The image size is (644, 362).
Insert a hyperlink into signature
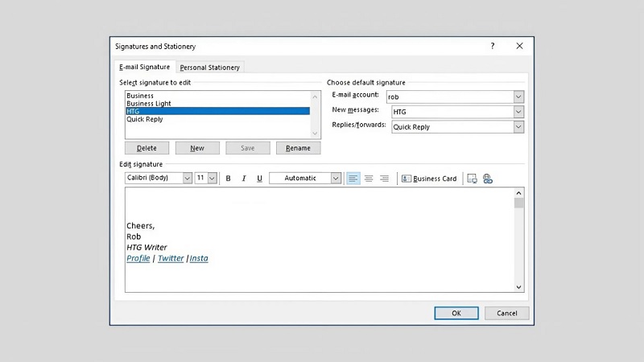(x=488, y=179)
